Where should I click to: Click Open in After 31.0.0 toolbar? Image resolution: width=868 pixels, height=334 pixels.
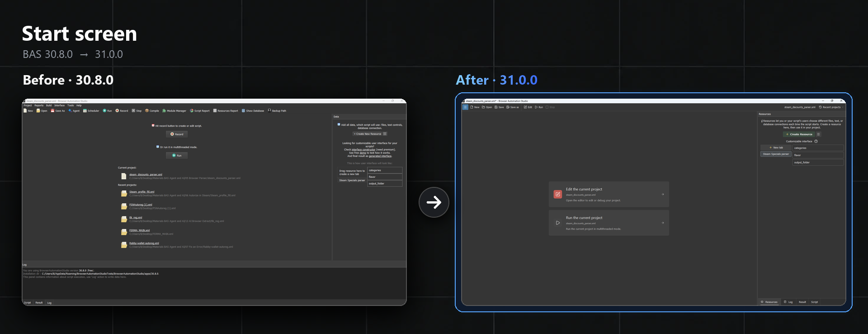click(487, 107)
